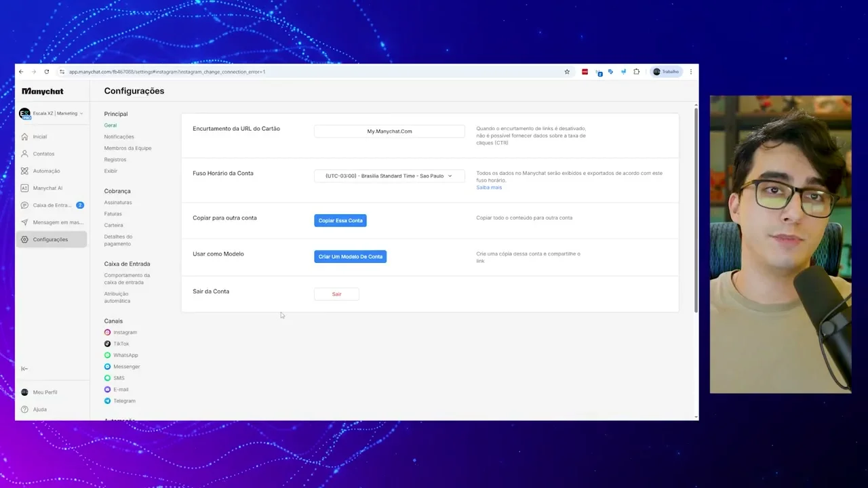Open Exibir settings
The image size is (868, 488).
point(111,171)
